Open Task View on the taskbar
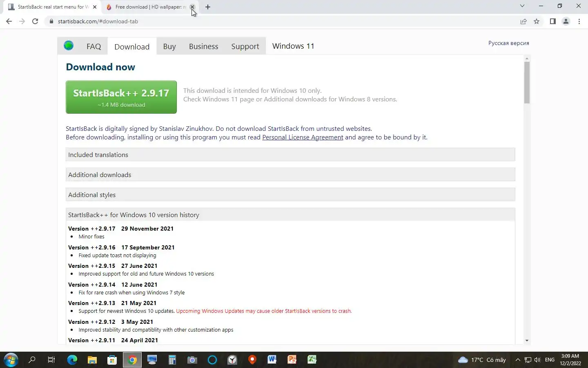Viewport: 588px width, 368px height. click(x=51, y=360)
